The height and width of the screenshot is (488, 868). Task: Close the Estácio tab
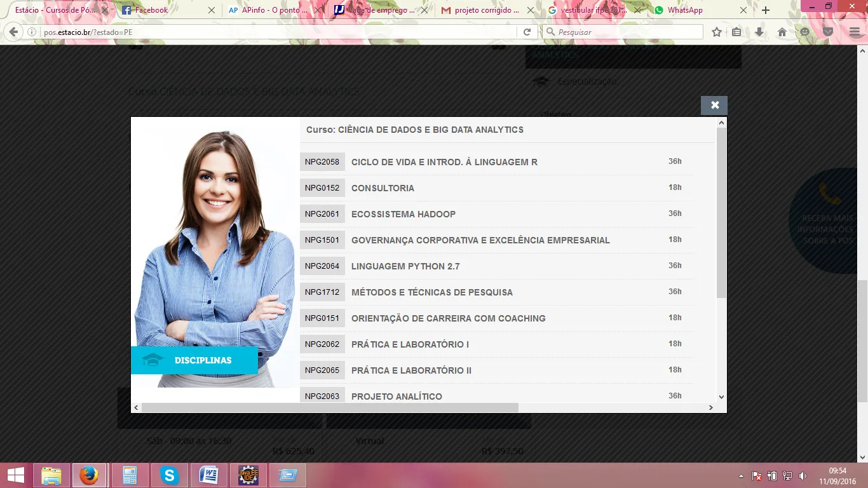[105, 10]
